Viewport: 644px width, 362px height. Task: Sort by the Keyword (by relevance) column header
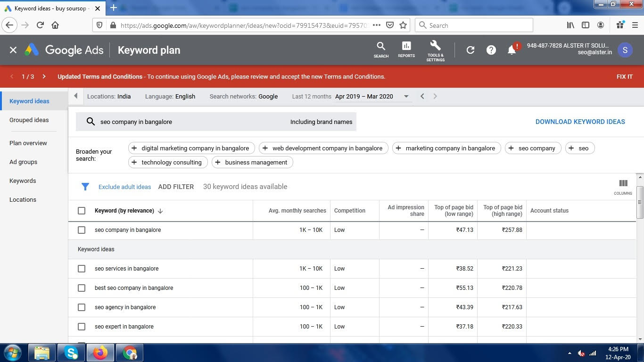124,211
